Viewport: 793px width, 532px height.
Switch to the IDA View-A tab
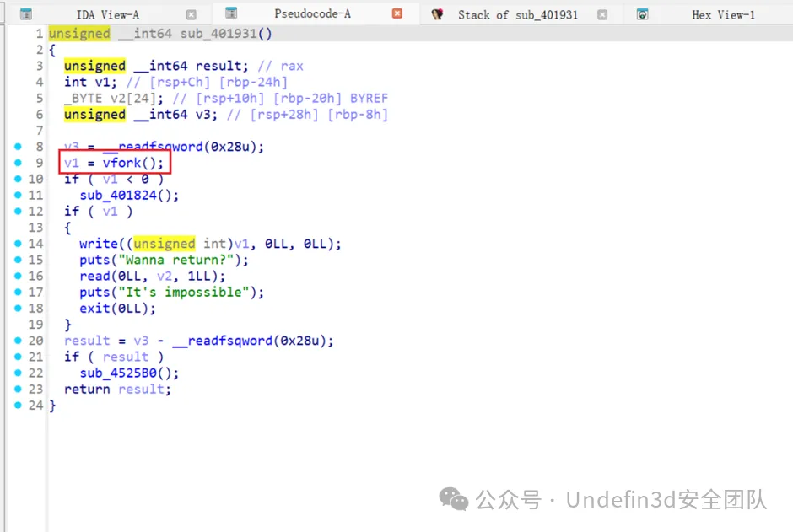point(107,14)
